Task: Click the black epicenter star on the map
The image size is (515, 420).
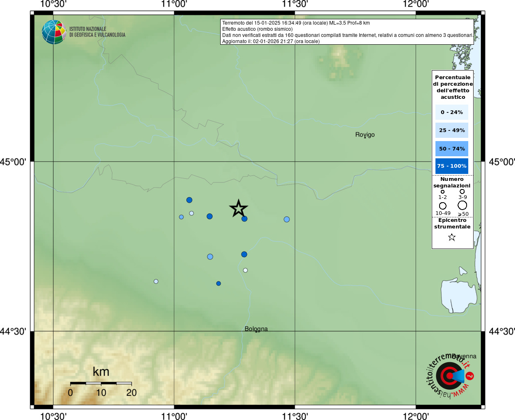Action: [x=239, y=209]
